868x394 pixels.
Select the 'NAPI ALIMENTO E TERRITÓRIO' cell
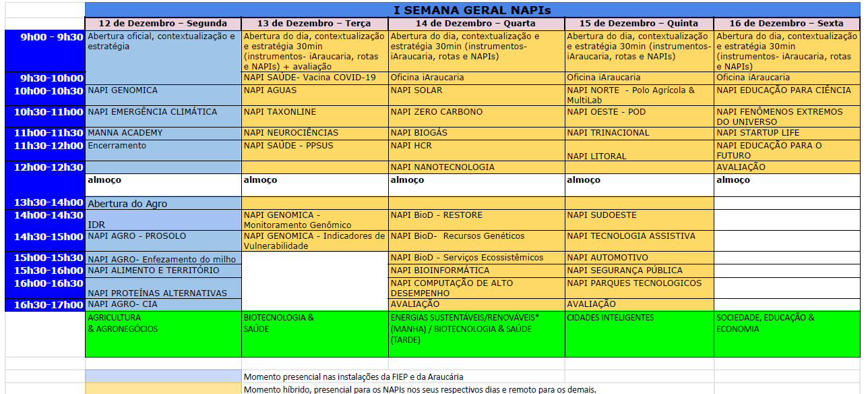pos(164,271)
